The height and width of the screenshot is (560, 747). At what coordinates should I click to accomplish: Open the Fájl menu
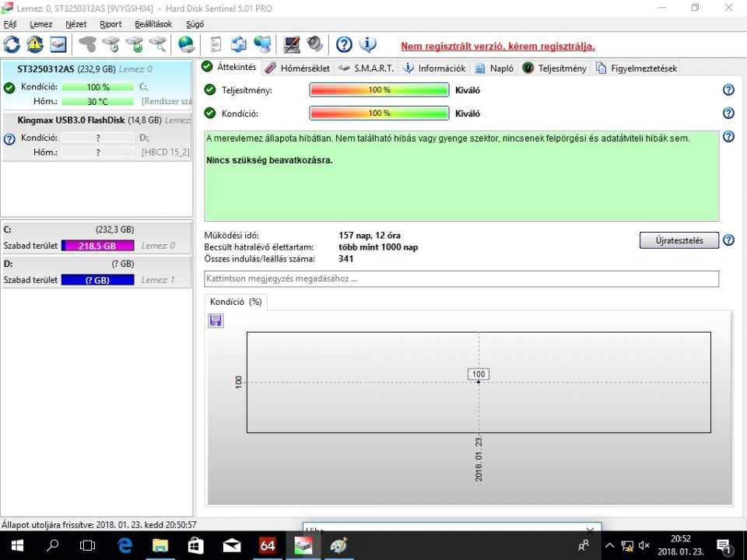10,24
